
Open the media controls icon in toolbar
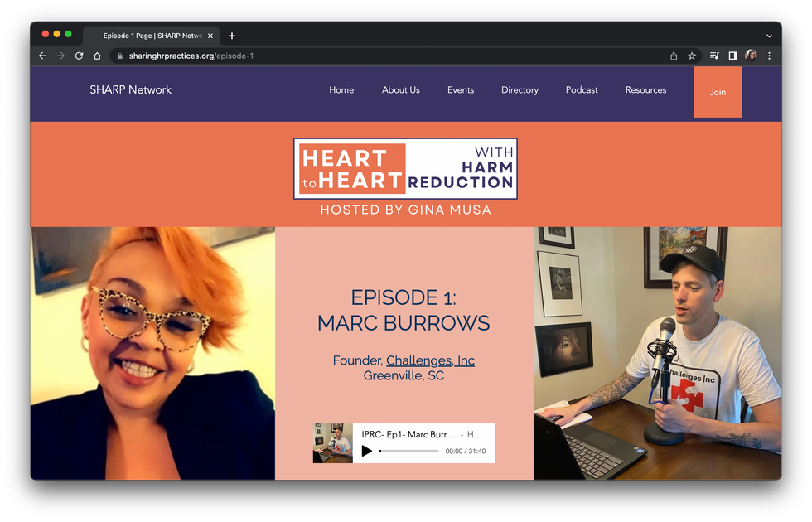tap(714, 56)
